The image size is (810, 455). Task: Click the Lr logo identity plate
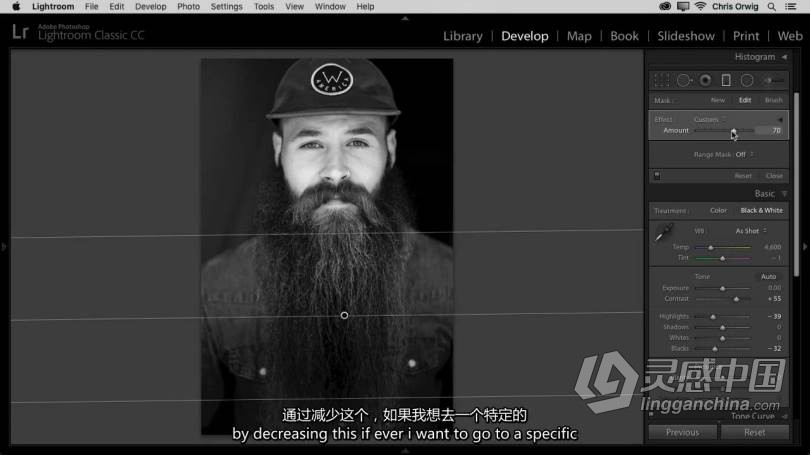[20, 32]
